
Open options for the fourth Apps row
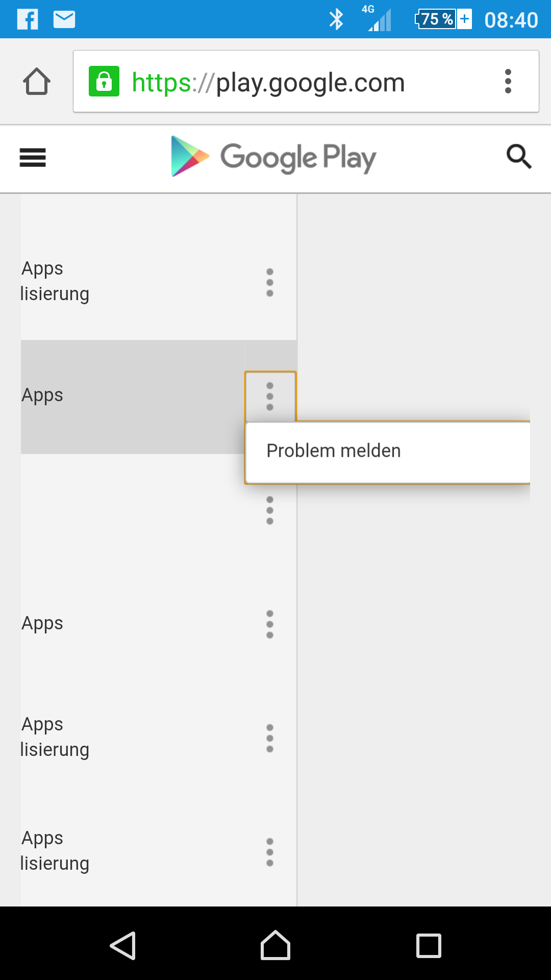[270, 624]
